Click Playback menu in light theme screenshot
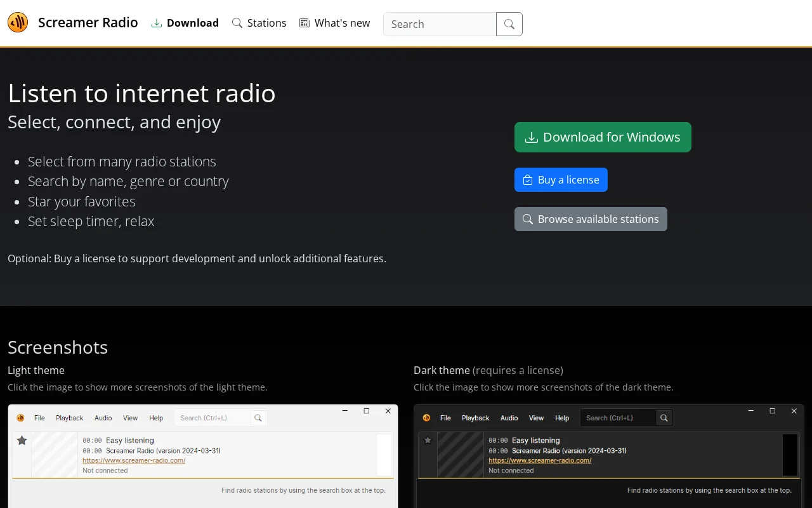Screen dimensions: 812x508 coord(70,418)
